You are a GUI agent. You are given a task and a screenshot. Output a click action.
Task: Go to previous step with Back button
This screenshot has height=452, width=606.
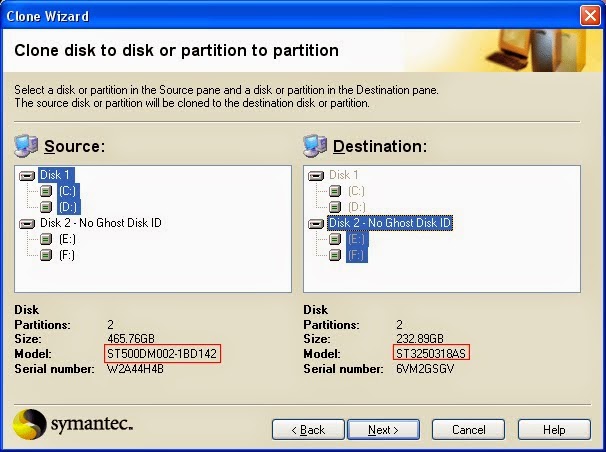[308, 430]
